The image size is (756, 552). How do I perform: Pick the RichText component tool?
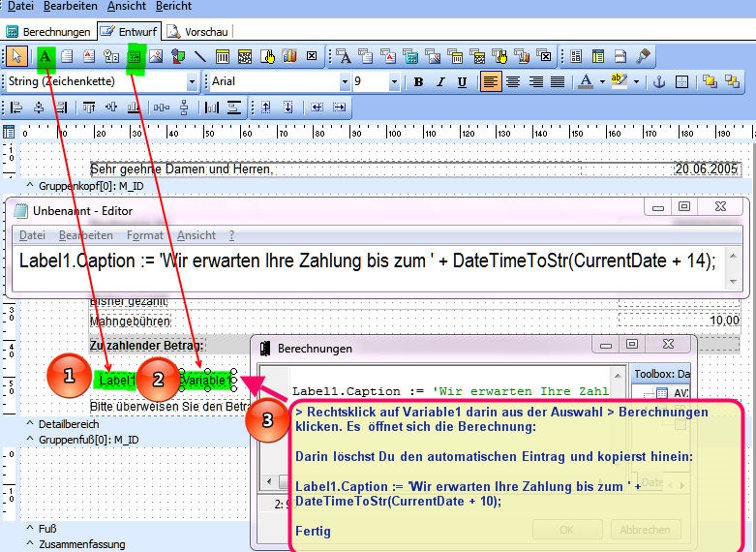pos(89,56)
